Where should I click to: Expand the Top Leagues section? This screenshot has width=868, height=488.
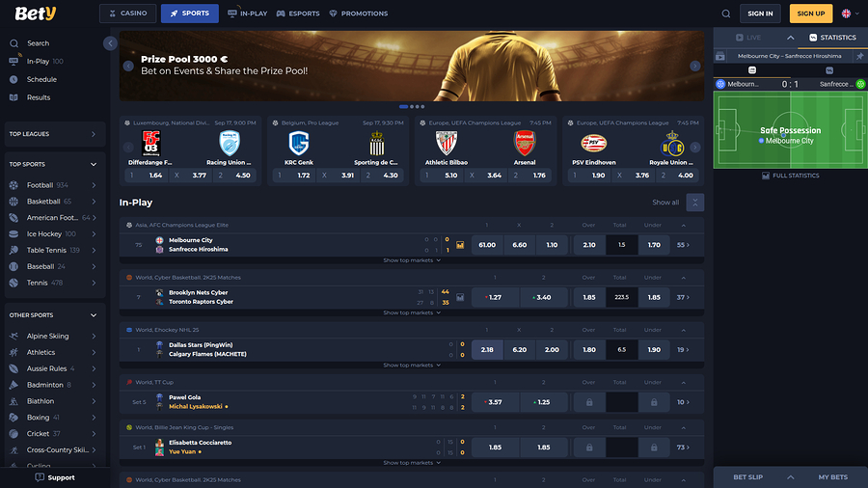(93, 134)
